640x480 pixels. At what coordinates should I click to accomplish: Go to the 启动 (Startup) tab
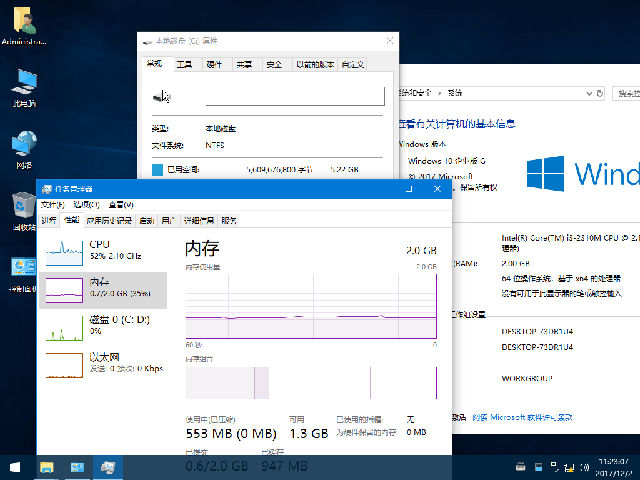147,220
